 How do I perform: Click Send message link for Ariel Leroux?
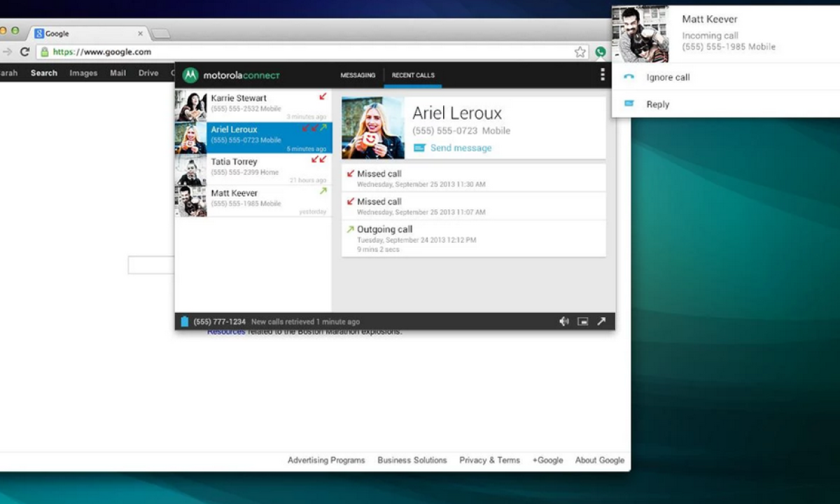click(460, 148)
